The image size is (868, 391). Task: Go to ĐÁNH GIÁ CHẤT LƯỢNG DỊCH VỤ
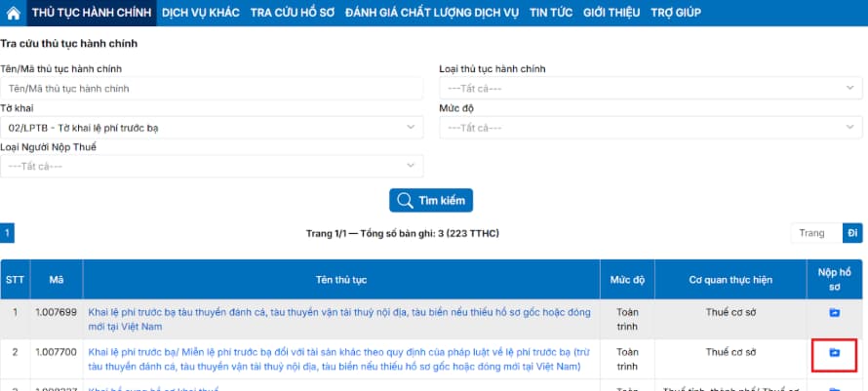click(432, 13)
